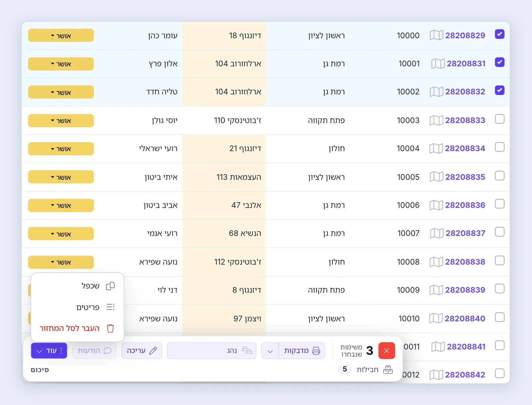Toggle the עוד more-actions menu button
Screen dimensions: 532x405
click(49, 351)
